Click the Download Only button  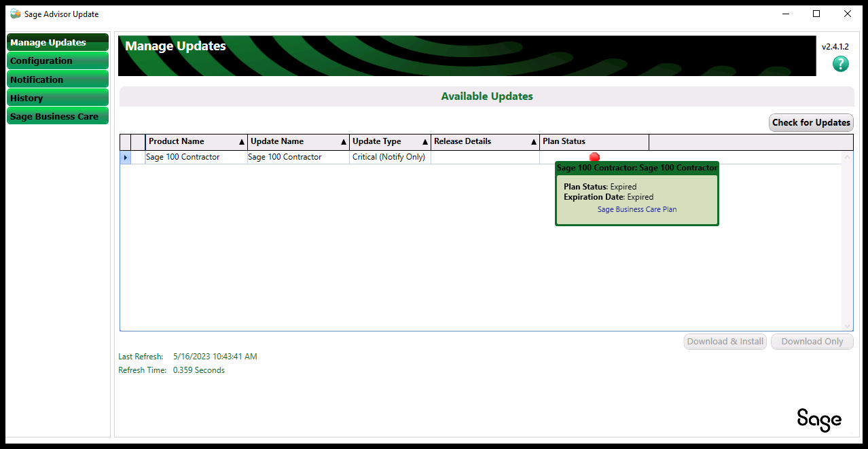812,342
